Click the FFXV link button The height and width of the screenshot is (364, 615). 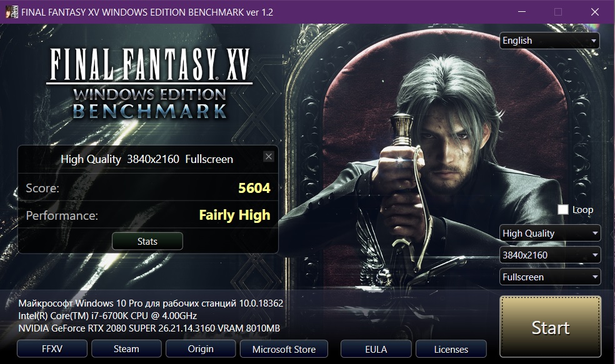(52, 349)
